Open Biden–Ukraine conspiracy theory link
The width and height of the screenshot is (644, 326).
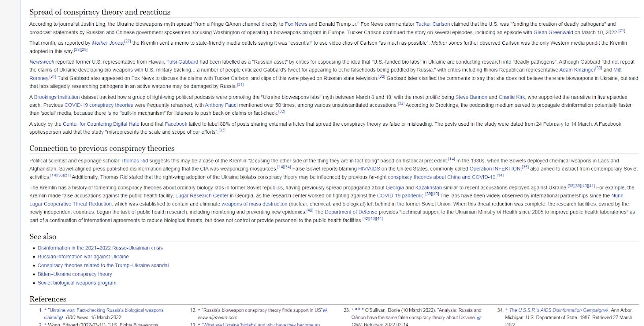tap(75, 274)
